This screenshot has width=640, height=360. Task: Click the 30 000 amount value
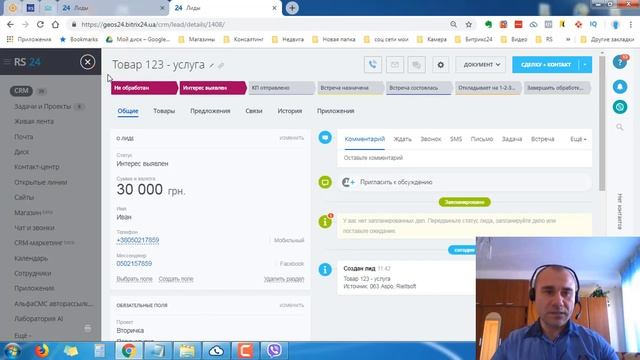coord(140,189)
